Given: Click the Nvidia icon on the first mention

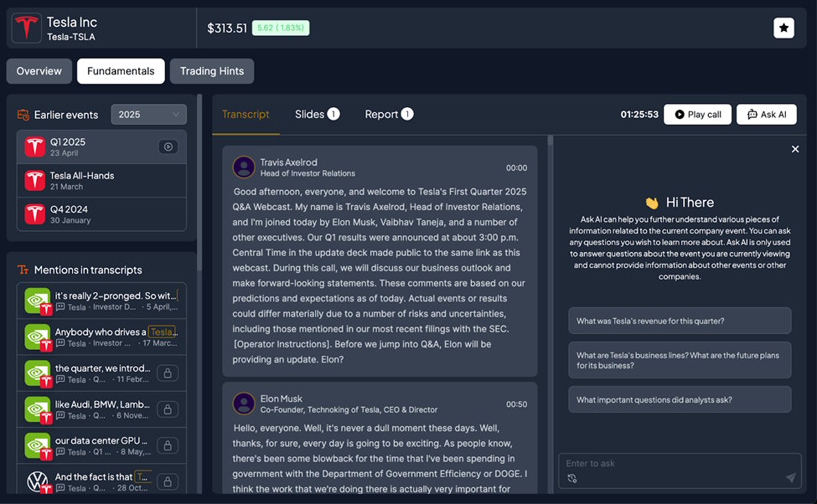Looking at the screenshot, I should click(x=39, y=300).
